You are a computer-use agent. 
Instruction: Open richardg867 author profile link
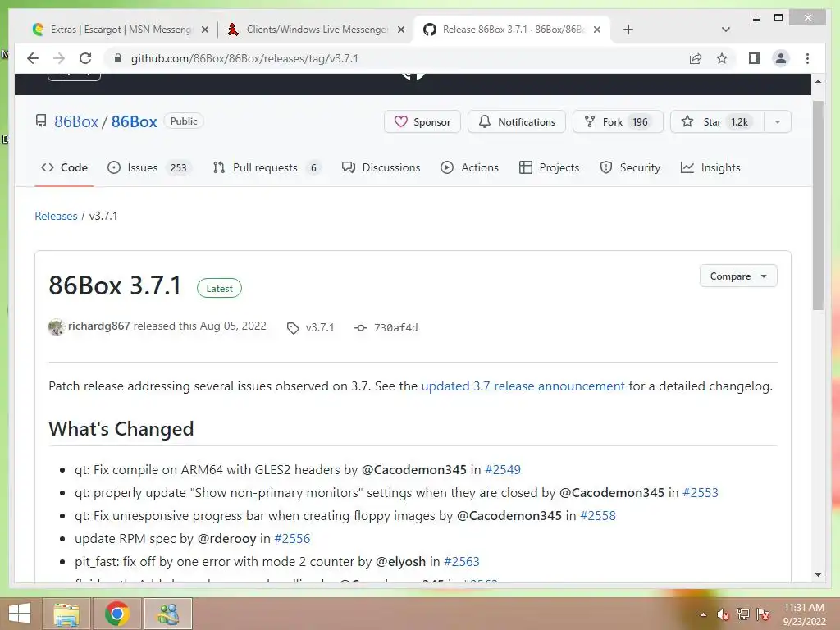(x=99, y=326)
